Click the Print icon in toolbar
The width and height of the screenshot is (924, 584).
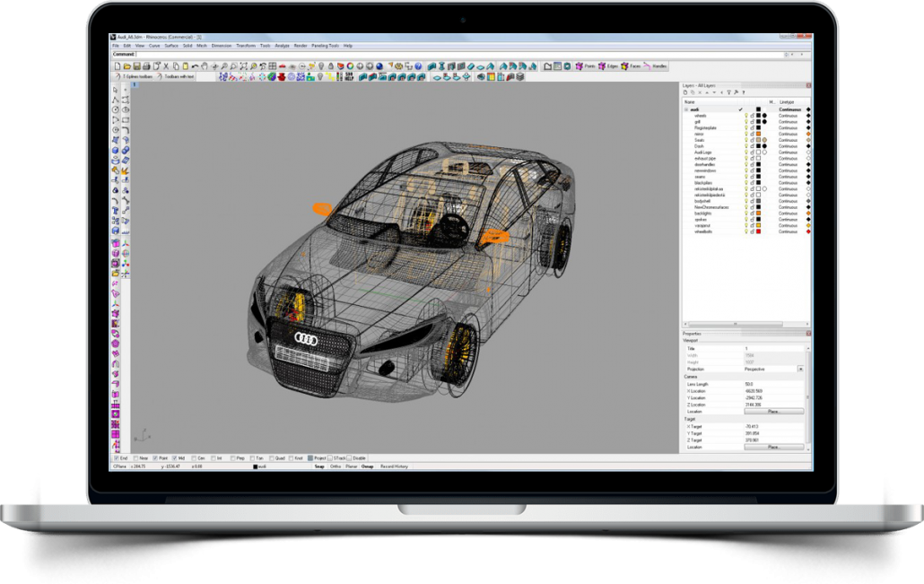coord(147,66)
